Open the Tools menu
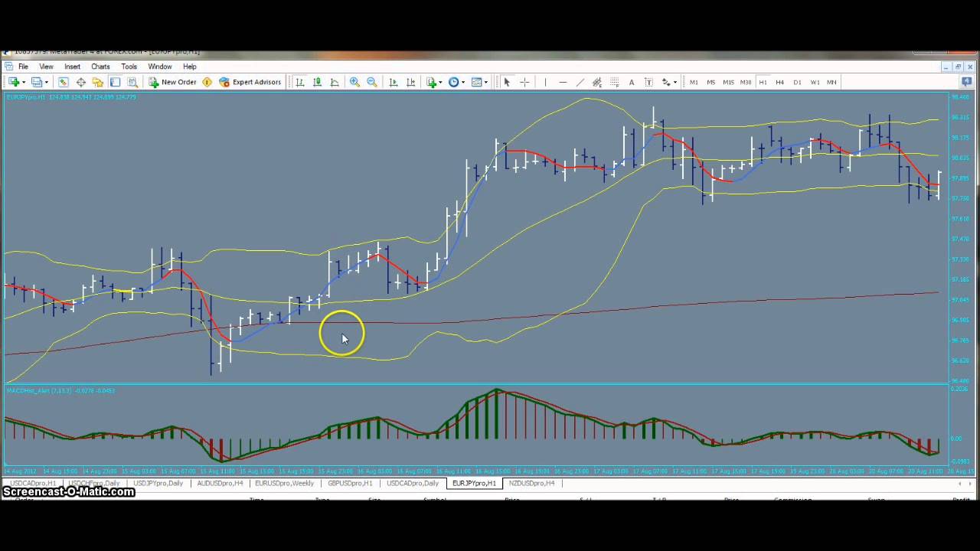Viewport: 980px width, 551px height. point(129,67)
